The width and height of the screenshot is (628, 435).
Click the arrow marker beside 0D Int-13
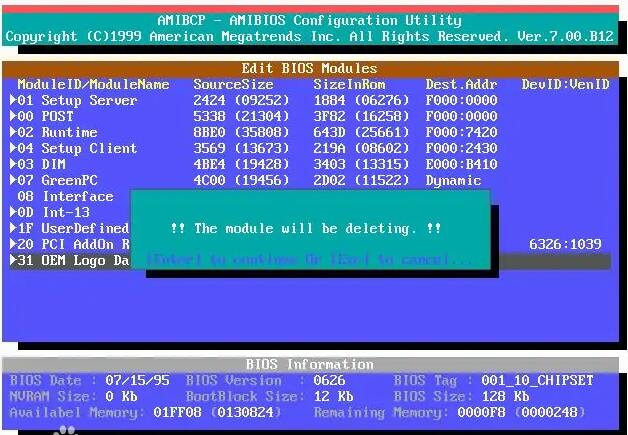pyautogui.click(x=13, y=212)
